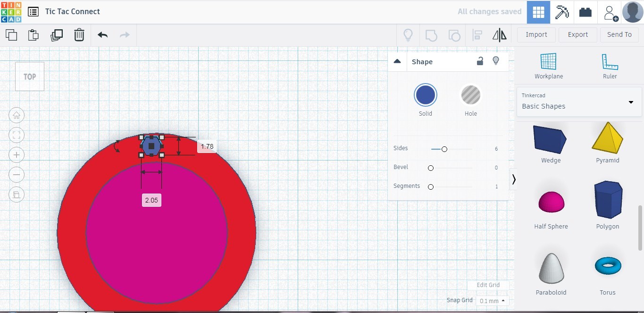Click the Fit all in view icon
The width and height of the screenshot is (644, 313).
[x=17, y=135]
